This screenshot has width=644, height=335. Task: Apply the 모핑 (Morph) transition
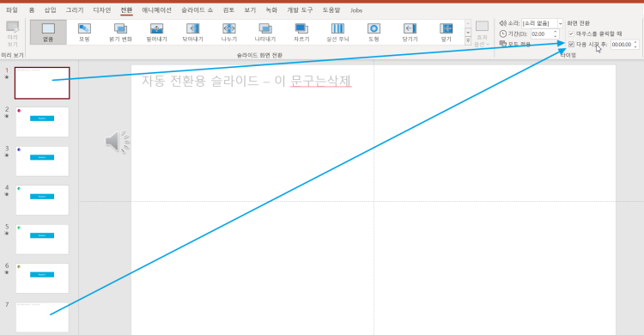[x=84, y=32]
